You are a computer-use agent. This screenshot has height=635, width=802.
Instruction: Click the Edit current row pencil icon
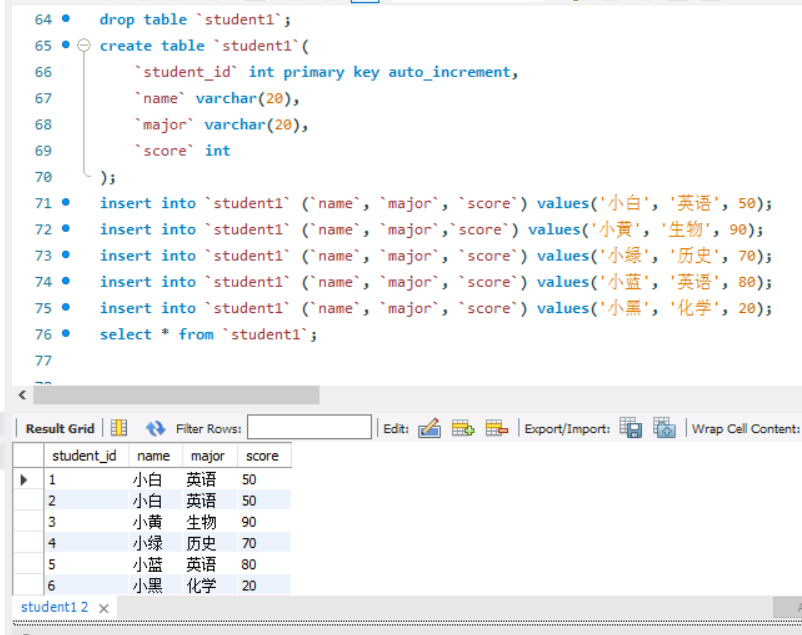tap(430, 428)
